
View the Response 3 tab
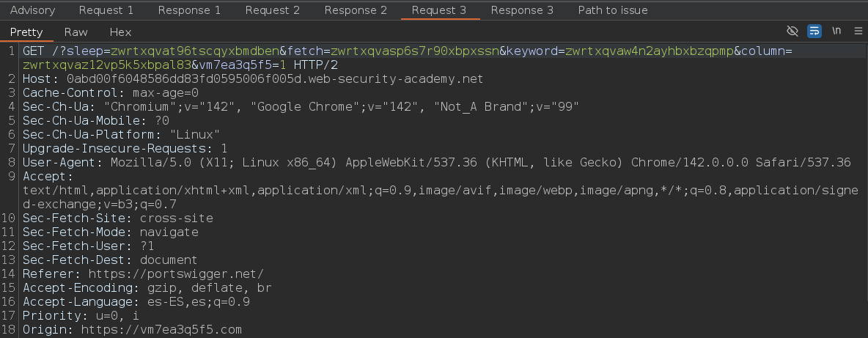pos(522,10)
